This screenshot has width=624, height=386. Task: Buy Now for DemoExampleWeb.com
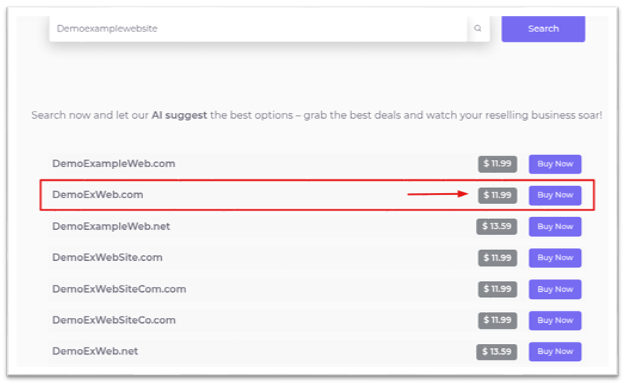coord(555,164)
